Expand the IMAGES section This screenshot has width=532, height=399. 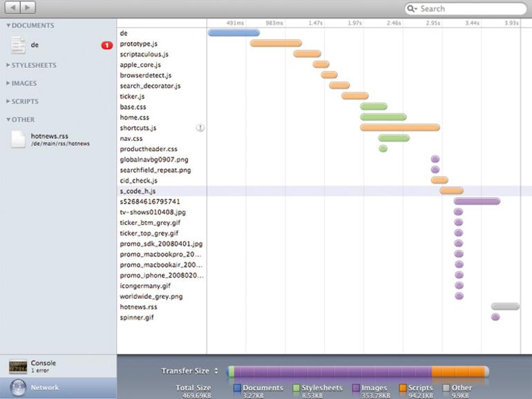tap(9, 84)
